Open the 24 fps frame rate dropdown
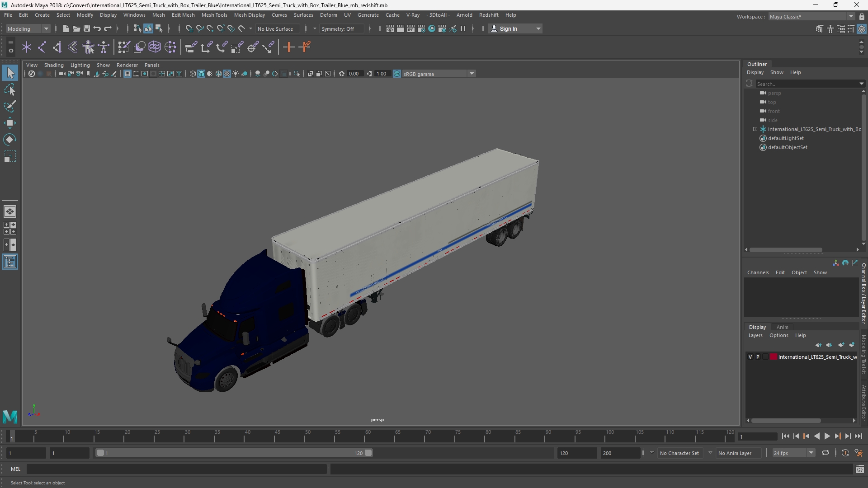The width and height of the screenshot is (868, 488). tap(793, 453)
